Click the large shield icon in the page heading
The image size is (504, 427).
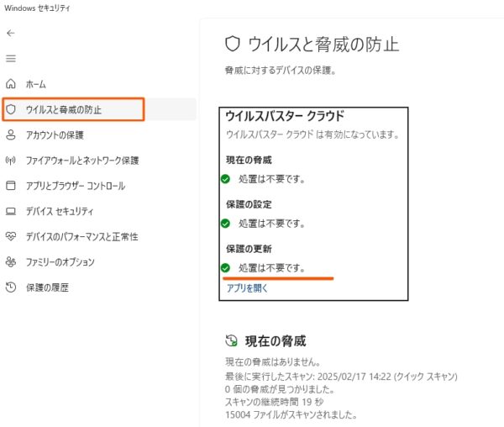point(232,44)
